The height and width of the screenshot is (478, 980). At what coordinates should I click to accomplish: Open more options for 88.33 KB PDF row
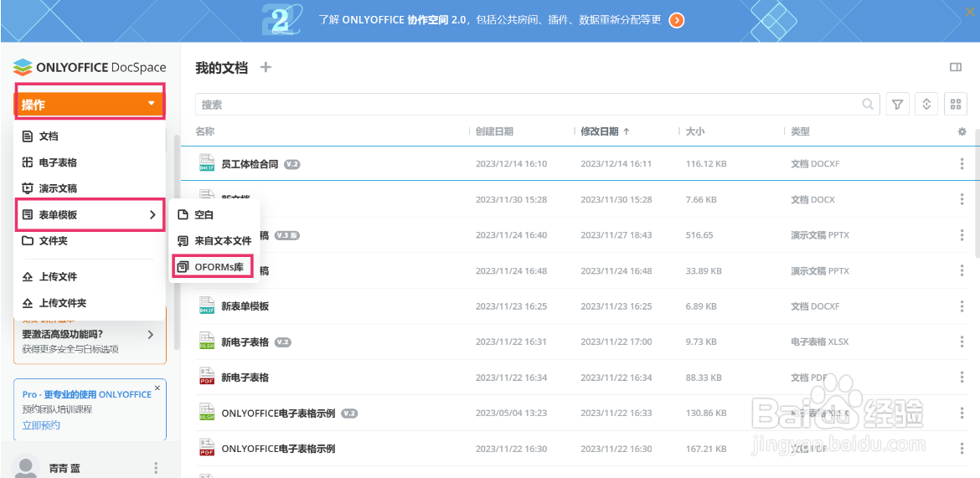[962, 378]
